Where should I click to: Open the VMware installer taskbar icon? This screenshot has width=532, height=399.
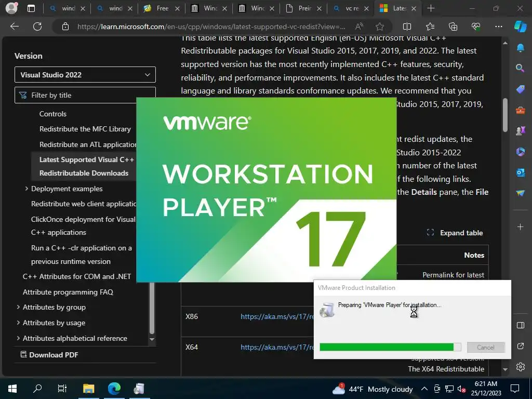139,389
